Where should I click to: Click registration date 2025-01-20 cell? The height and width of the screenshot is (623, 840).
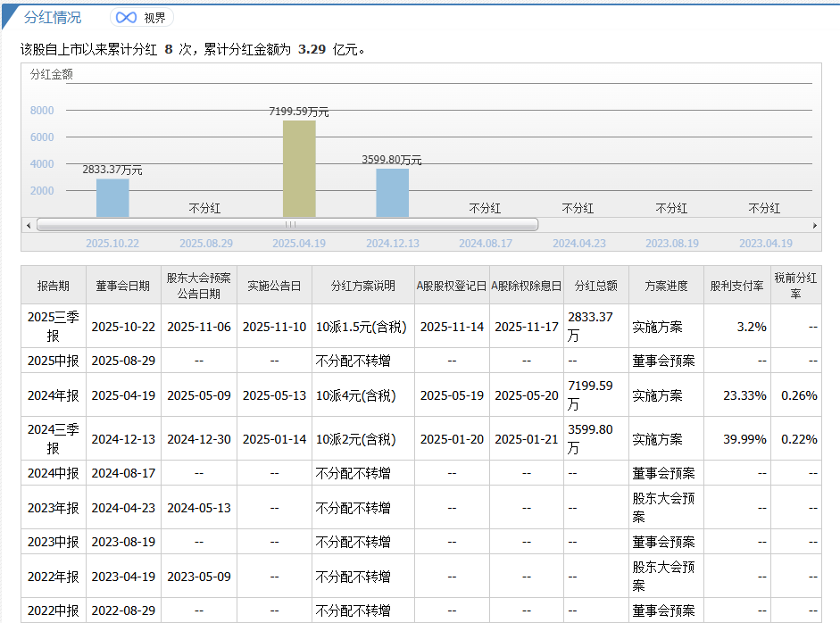click(452, 439)
